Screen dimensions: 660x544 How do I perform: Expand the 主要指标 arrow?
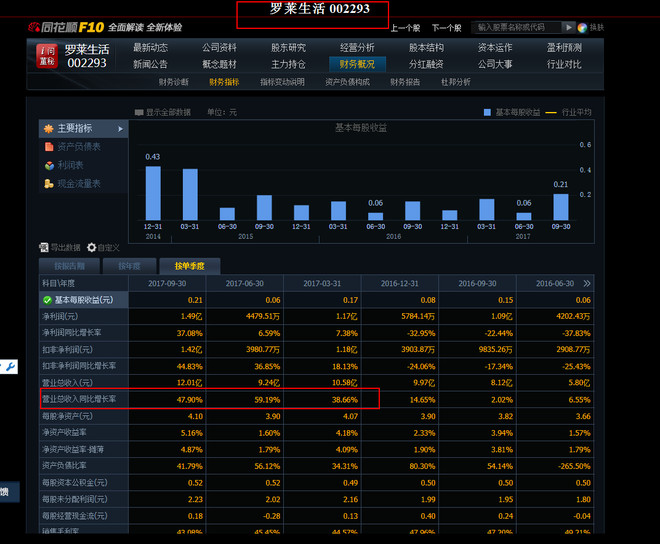[x=120, y=129]
